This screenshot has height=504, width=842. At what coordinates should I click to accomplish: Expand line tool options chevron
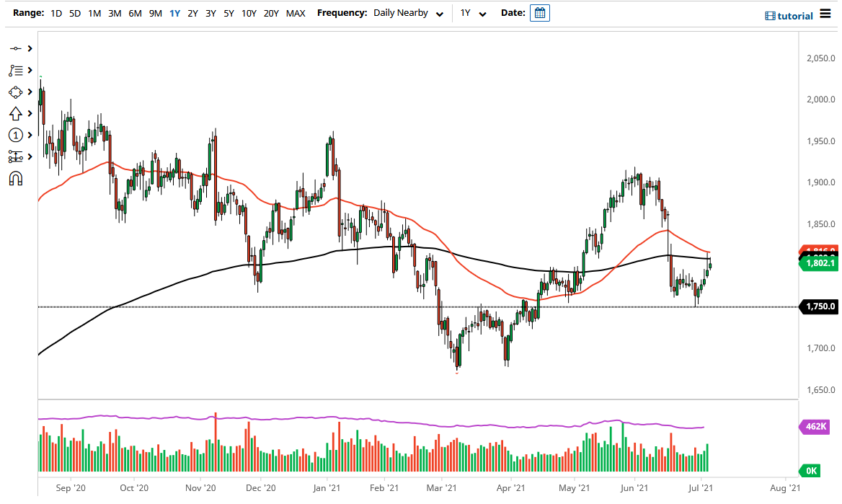tap(30, 48)
